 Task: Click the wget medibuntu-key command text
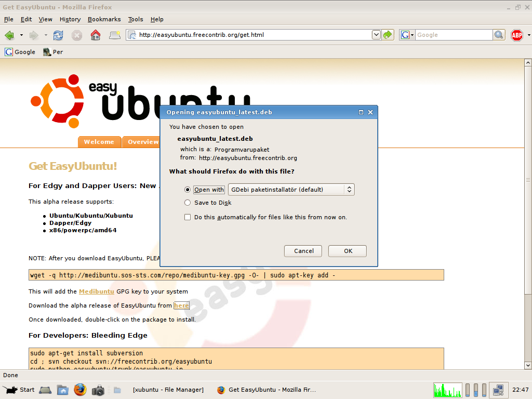[182, 275]
